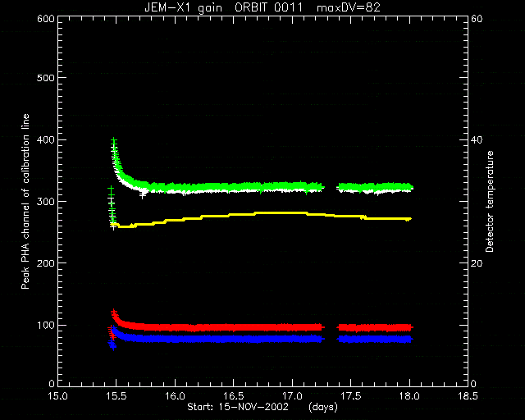Click the 16.5 tick label on x-axis
Screen dimensions: 525x420
point(233,396)
